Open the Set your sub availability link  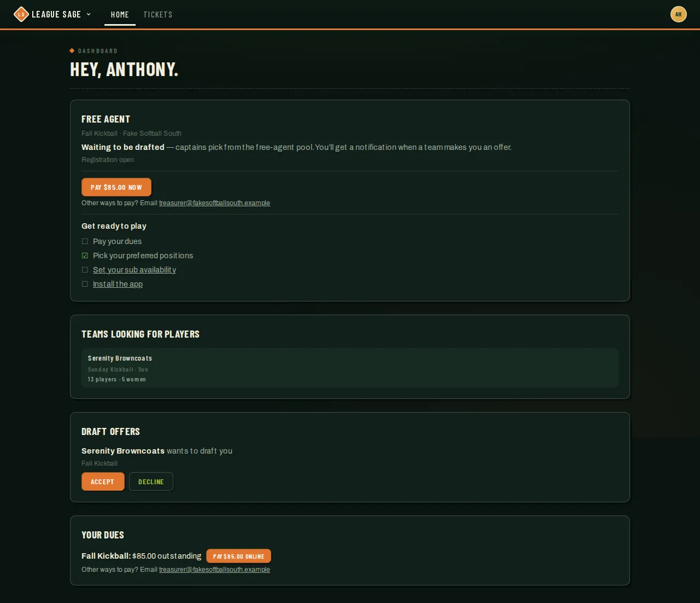(135, 270)
